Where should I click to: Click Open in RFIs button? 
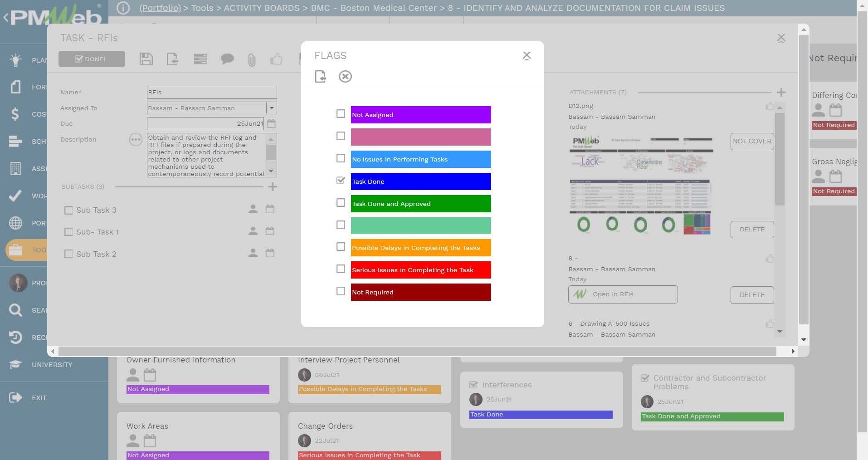pos(623,294)
